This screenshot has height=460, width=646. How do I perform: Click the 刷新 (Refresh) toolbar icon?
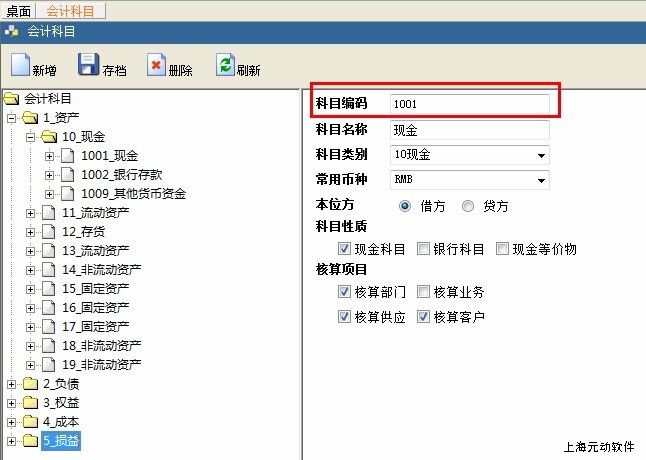(x=225, y=67)
